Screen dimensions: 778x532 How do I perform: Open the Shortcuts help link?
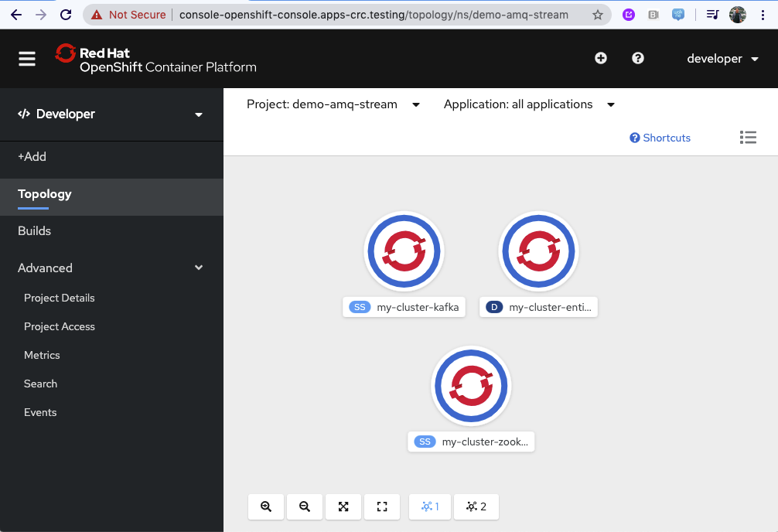point(660,138)
